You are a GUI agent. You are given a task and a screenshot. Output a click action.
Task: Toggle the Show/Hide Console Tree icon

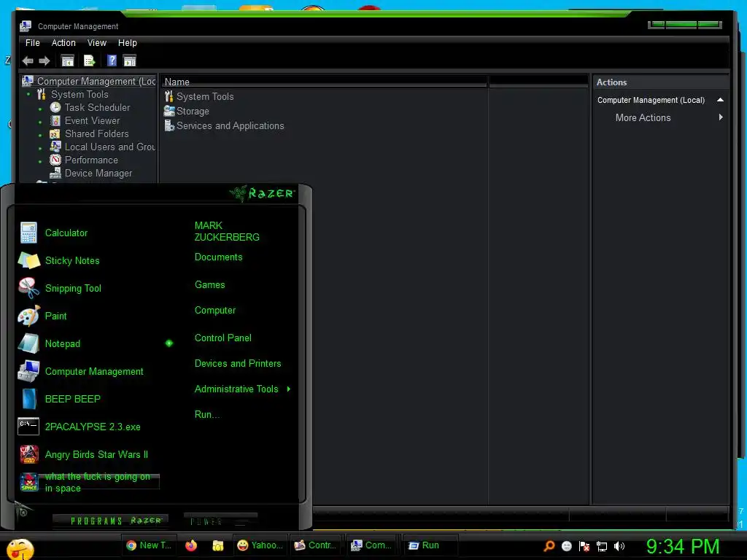point(68,61)
